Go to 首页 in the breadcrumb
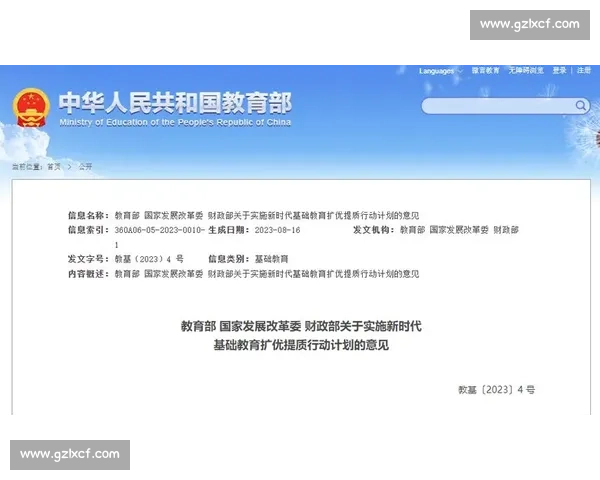Viewport: 600px width, 480px height. pos(54,167)
